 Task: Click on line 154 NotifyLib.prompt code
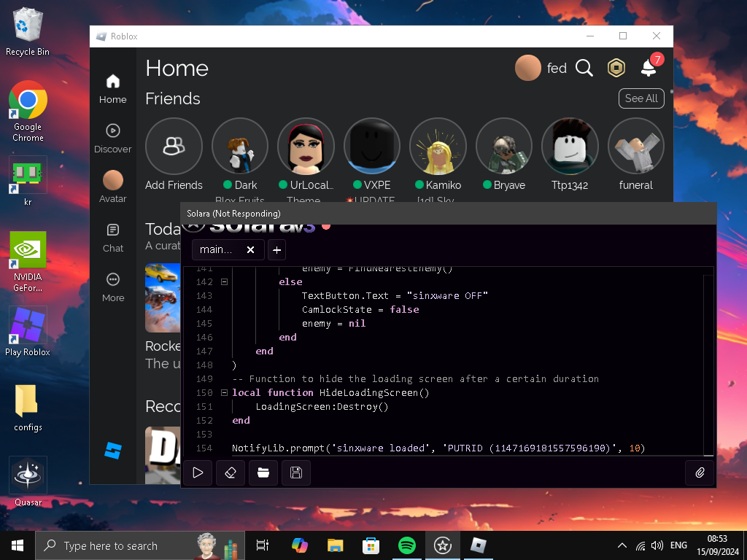click(x=438, y=448)
